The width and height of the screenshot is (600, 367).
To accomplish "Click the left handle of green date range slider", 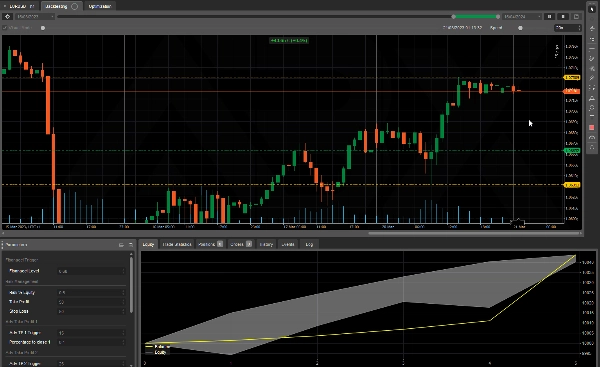I will (453, 16).
